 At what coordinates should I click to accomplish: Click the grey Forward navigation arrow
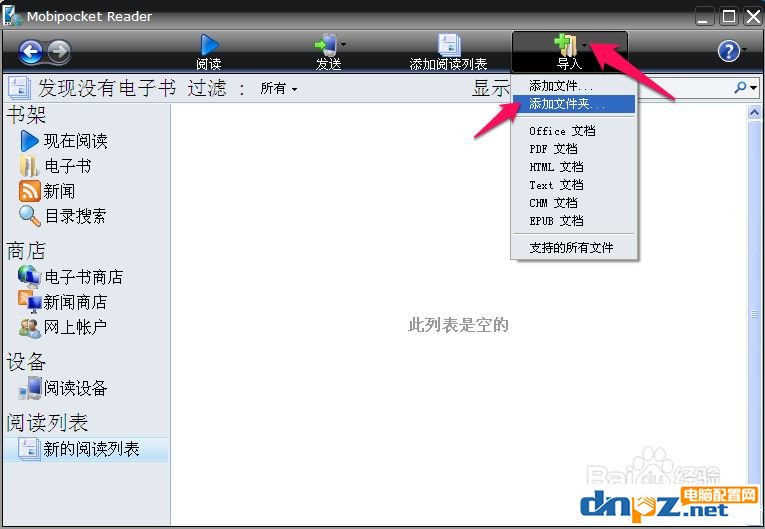tap(60, 51)
